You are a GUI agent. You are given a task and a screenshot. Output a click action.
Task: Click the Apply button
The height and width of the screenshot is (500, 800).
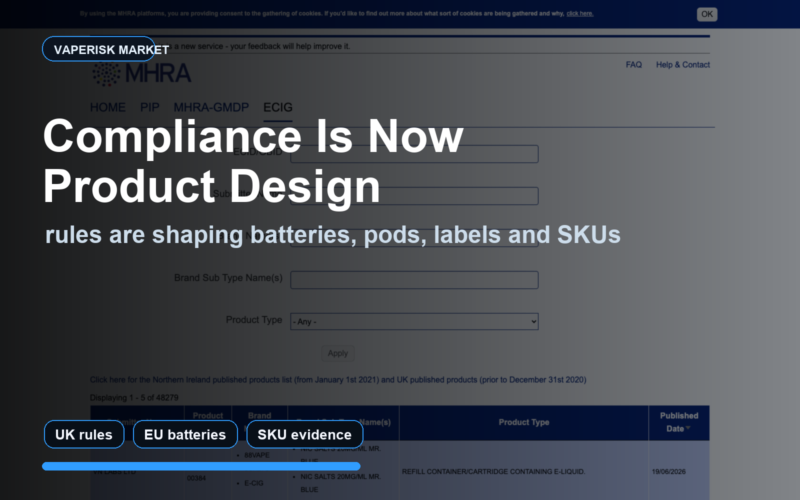coord(338,353)
